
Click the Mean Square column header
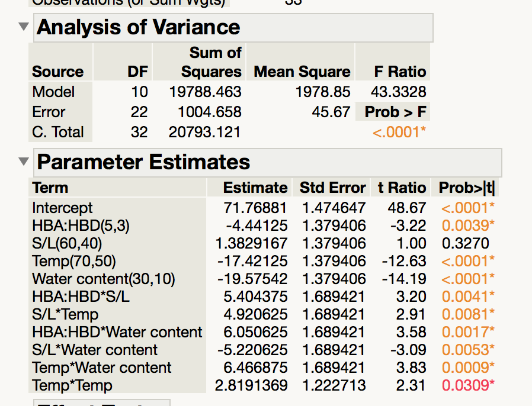(302, 72)
